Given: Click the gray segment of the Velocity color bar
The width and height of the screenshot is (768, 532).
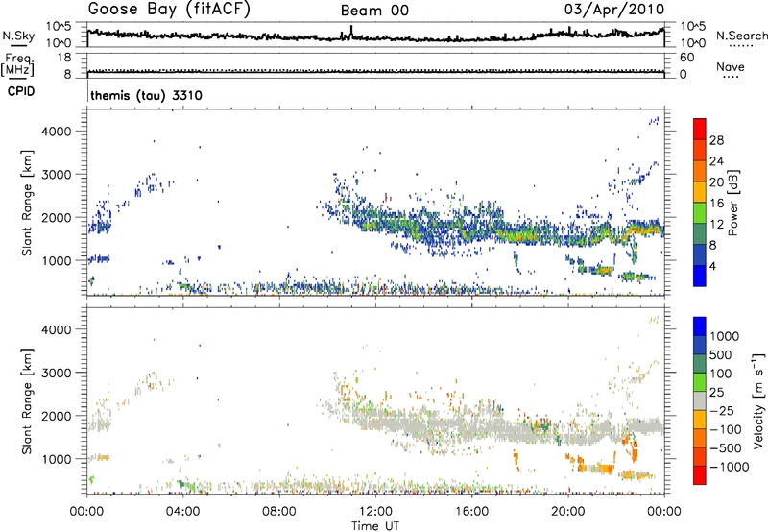Looking at the screenshot, I should (x=700, y=400).
